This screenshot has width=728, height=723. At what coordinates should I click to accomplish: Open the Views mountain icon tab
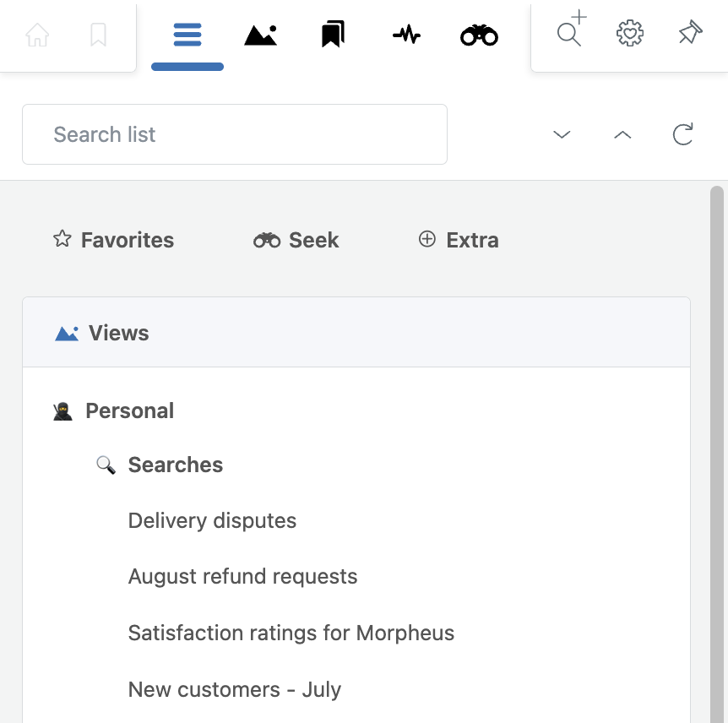(x=260, y=35)
